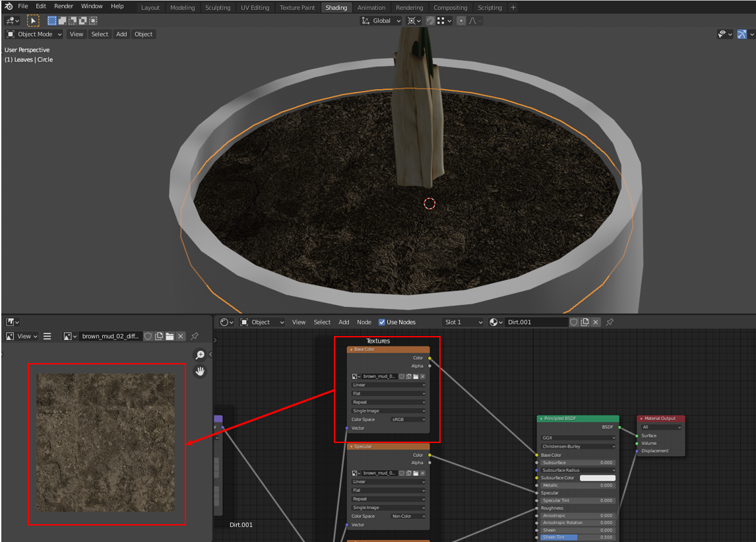Switch to the Layout workspace tab
The image size is (756, 542).
150,8
